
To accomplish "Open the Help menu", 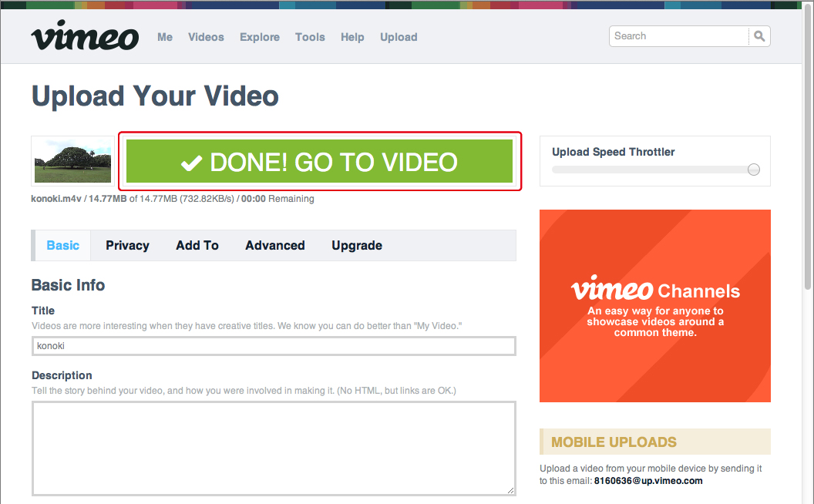I will (352, 37).
